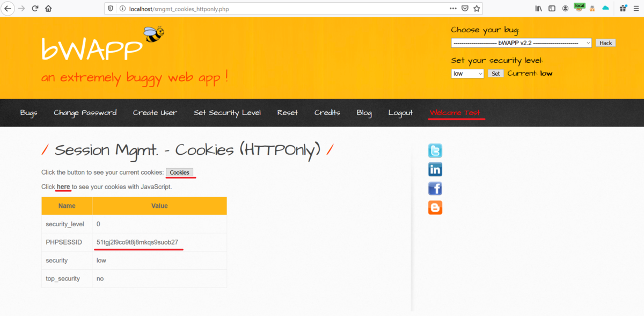The width and height of the screenshot is (644, 316).
Task: Toggle the sidebar view icon
Action: (x=552, y=9)
